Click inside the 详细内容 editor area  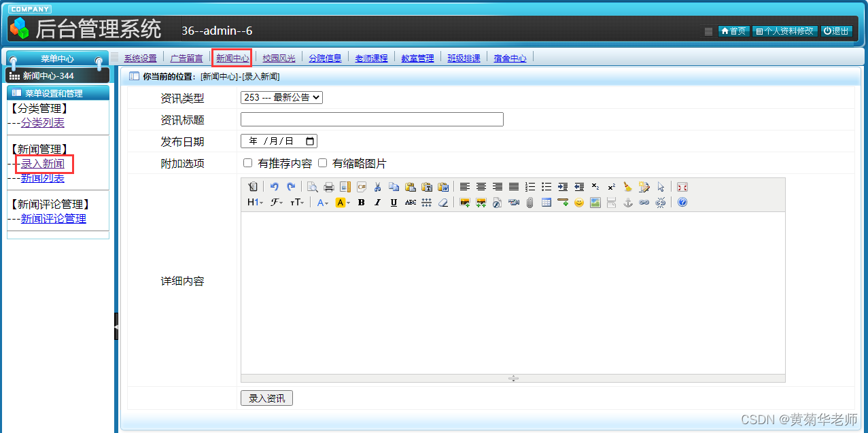coord(513,293)
